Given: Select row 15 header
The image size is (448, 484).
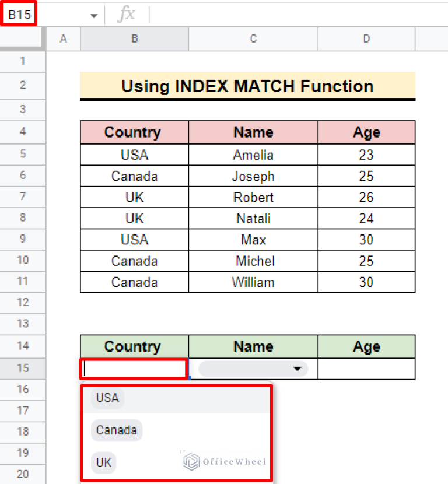Looking at the screenshot, I should click(23, 368).
